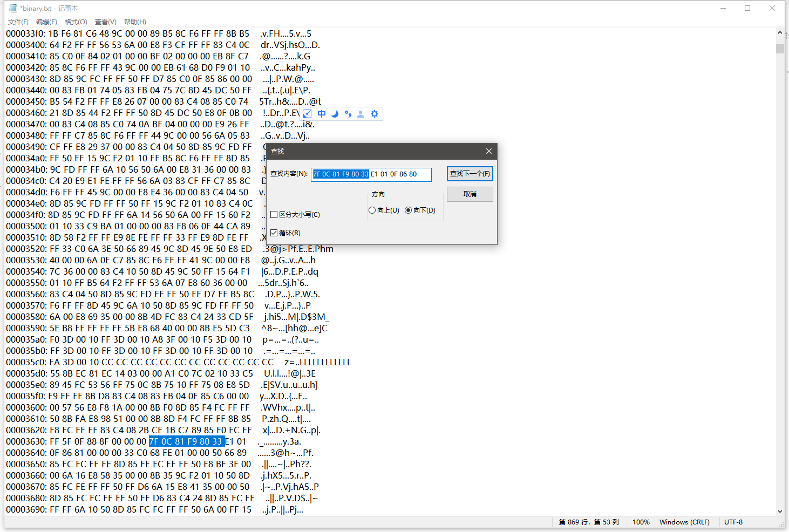
Task: Close the 查找 (Find) dialog
Action: click(x=488, y=151)
